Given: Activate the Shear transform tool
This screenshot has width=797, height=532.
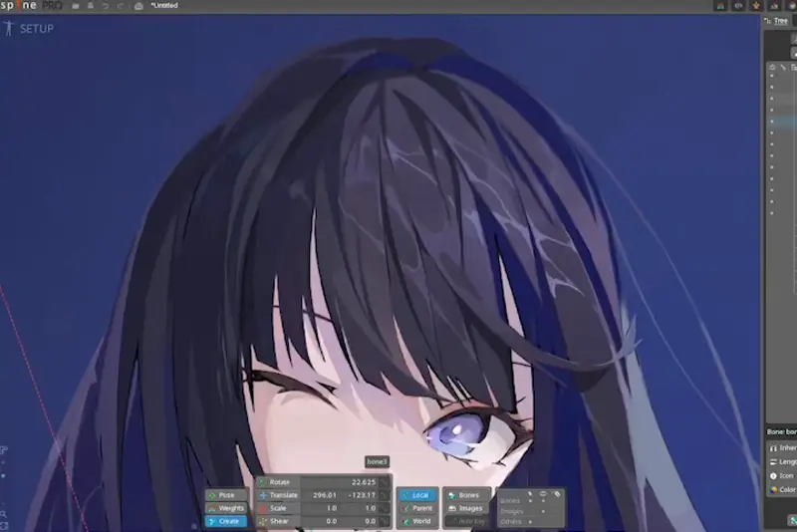Looking at the screenshot, I should coord(278,521).
